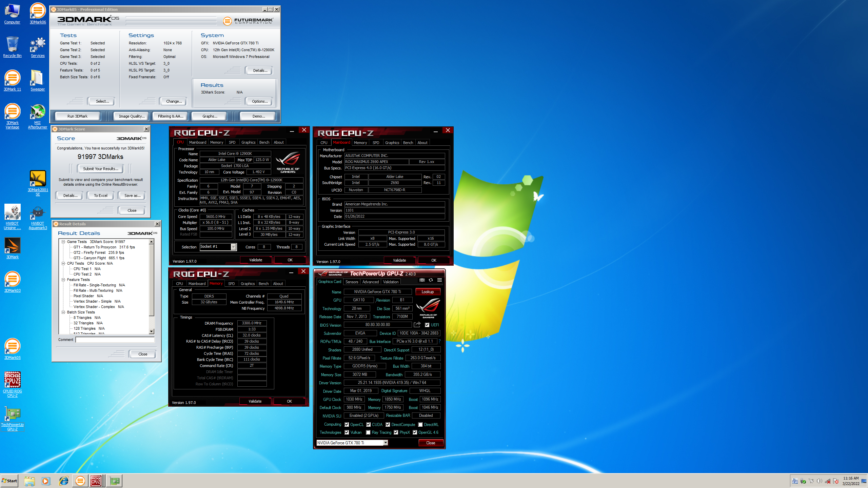The image size is (868, 488).
Task: Launch 3DMark Vantage shortcut
Action: tap(12, 116)
